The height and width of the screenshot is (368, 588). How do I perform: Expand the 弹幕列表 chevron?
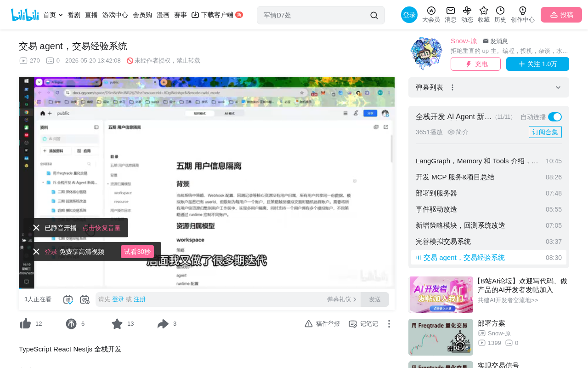(558, 87)
